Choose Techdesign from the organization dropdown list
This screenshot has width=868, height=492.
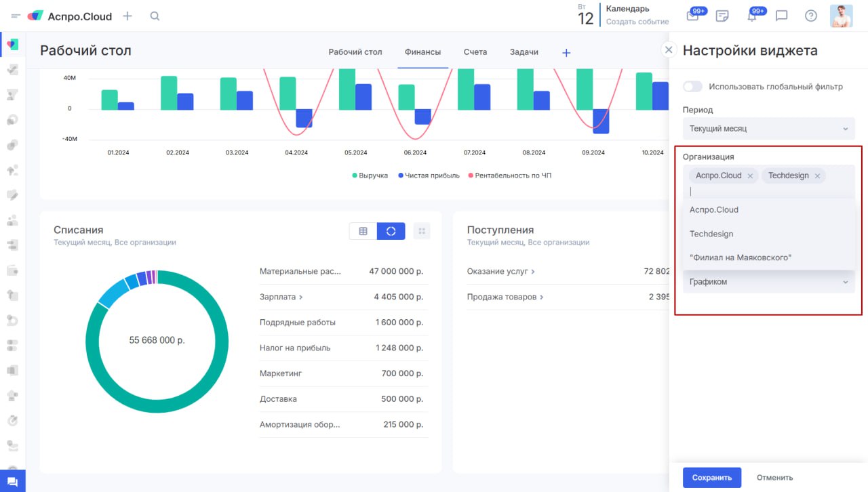coord(769,234)
